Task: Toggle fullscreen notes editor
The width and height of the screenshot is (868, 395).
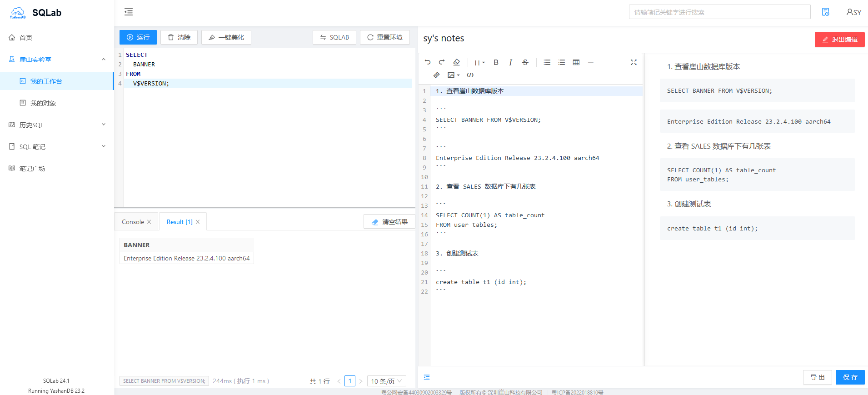Action: click(x=634, y=62)
